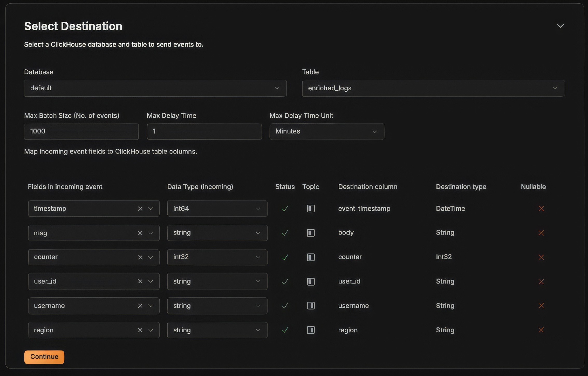Clear the region field selection
588x376 pixels.
coord(140,330)
